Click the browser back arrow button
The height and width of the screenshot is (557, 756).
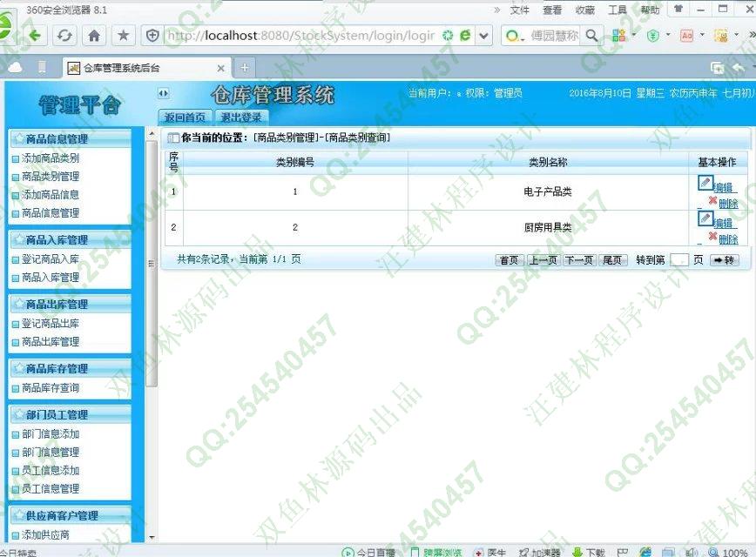point(35,35)
